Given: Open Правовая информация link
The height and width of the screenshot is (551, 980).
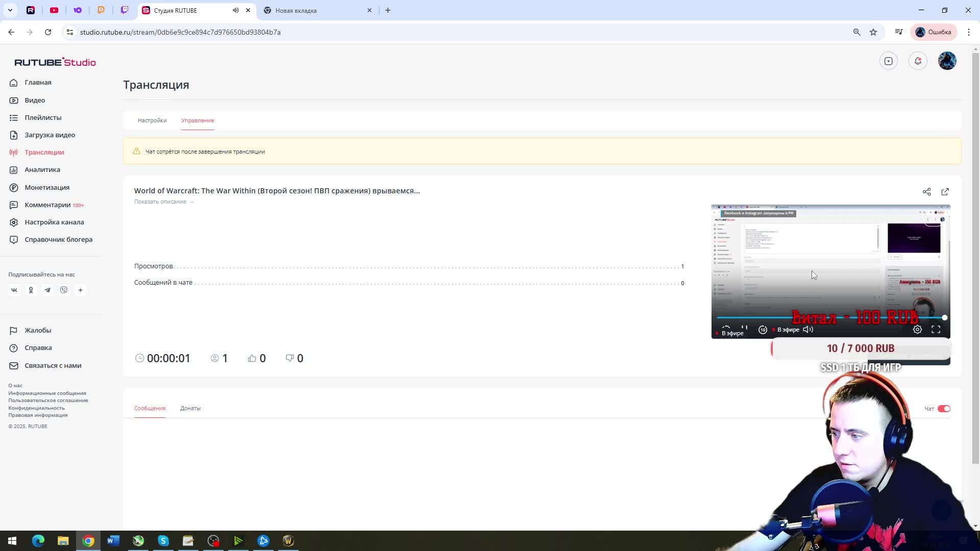Looking at the screenshot, I should [38, 415].
